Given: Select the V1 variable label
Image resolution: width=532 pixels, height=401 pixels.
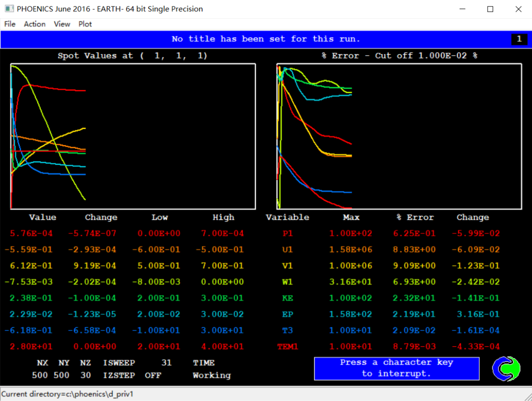Looking at the screenshot, I should (287, 266).
